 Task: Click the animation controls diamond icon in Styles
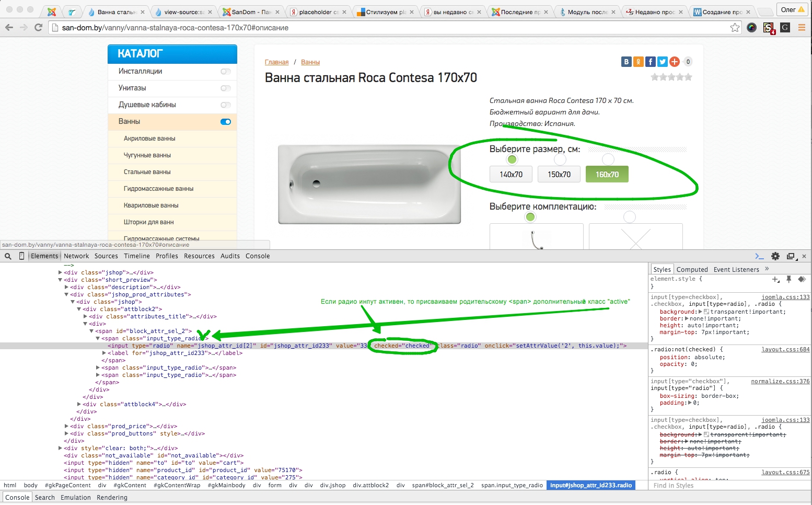[802, 279]
